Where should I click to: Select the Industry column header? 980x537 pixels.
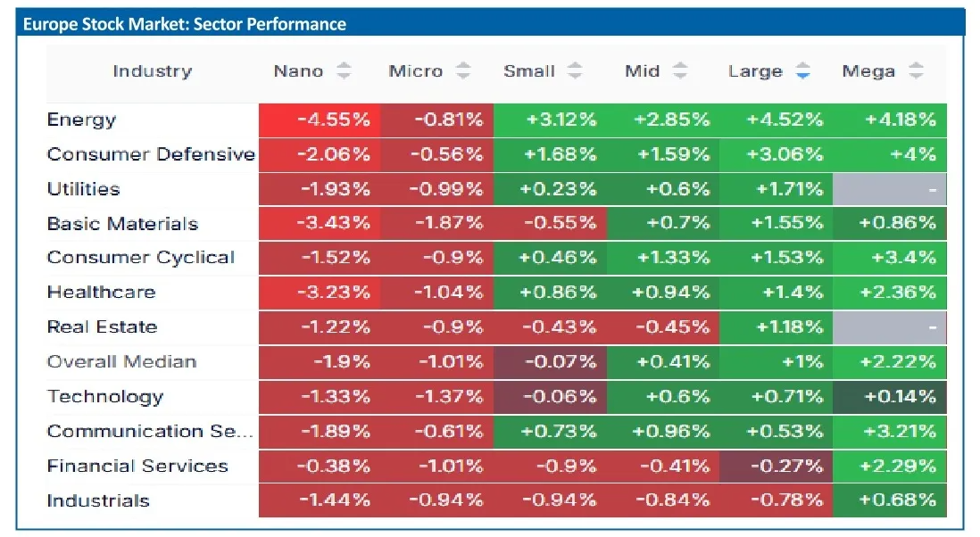(x=153, y=71)
